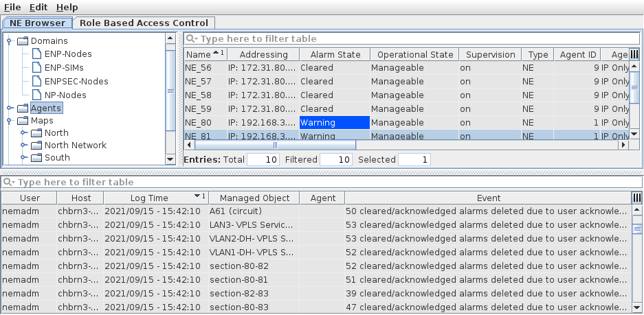The width and height of the screenshot is (644, 315).
Task: Sort NE table by Alarm State column
Action: tap(335, 54)
